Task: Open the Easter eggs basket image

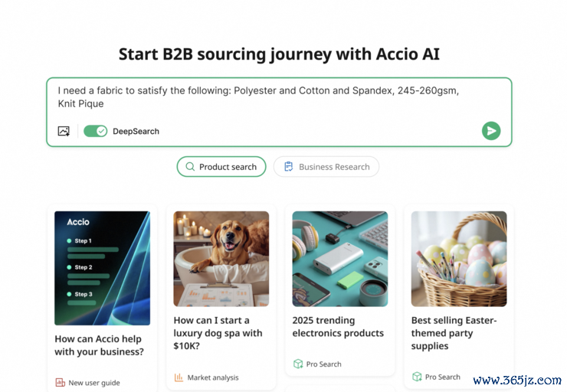Action: click(459, 259)
